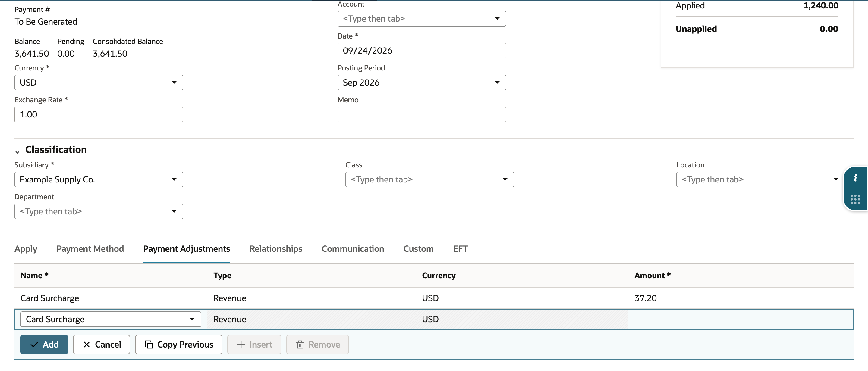Select the first Card Surcharge row name

point(50,298)
